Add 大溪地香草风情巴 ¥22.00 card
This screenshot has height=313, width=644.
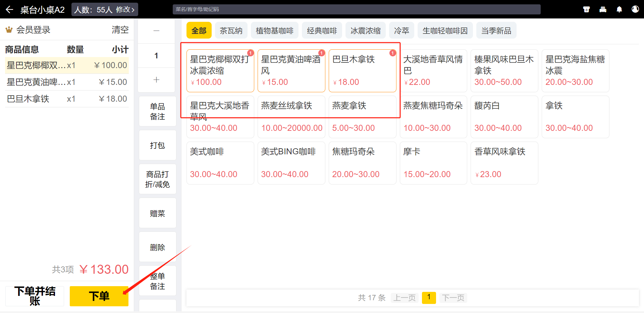(433, 71)
